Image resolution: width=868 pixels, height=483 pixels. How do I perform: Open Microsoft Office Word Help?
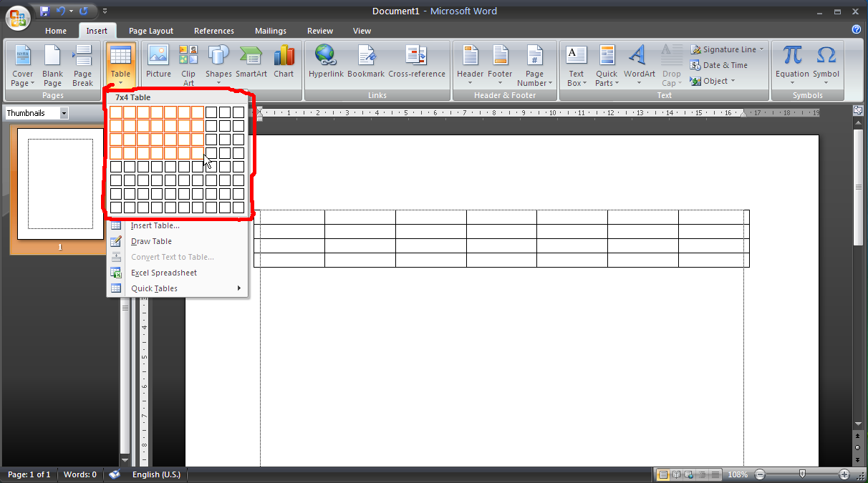pos(857,29)
